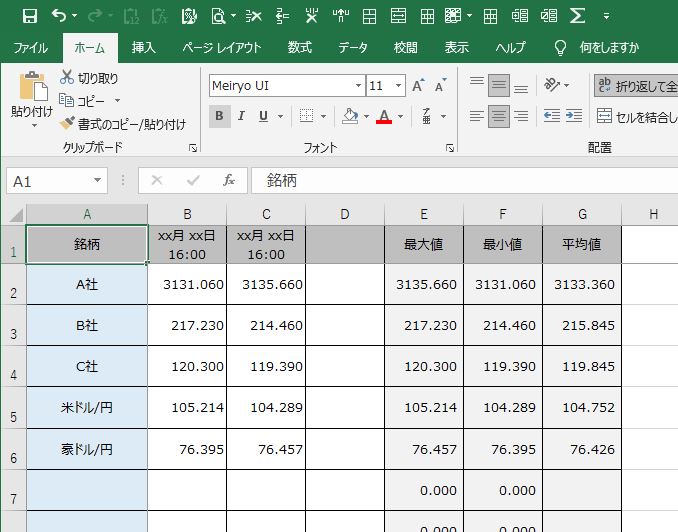Click the text orientation icon
The height and width of the screenshot is (532, 678).
tap(552, 86)
